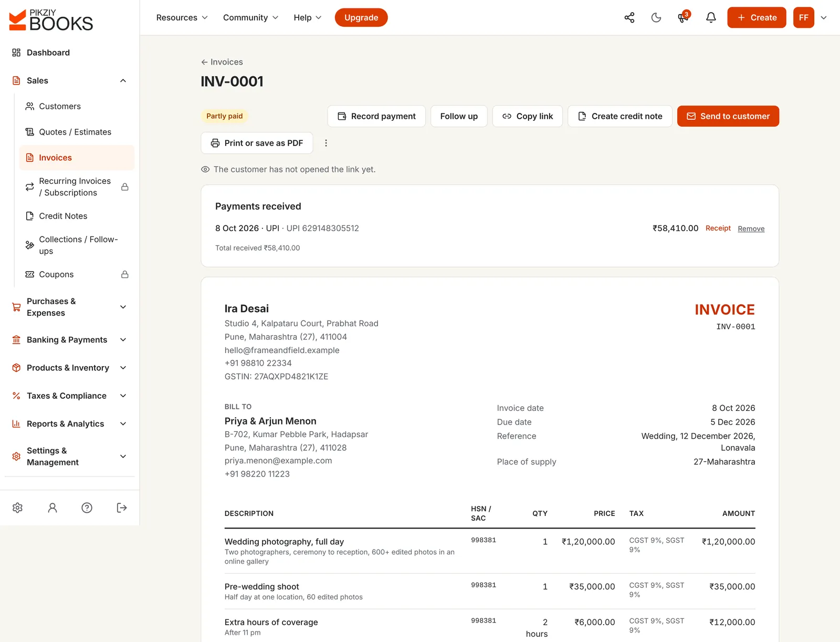This screenshot has height=642, width=840.
Task: Send invoice to customer
Action: point(728,116)
